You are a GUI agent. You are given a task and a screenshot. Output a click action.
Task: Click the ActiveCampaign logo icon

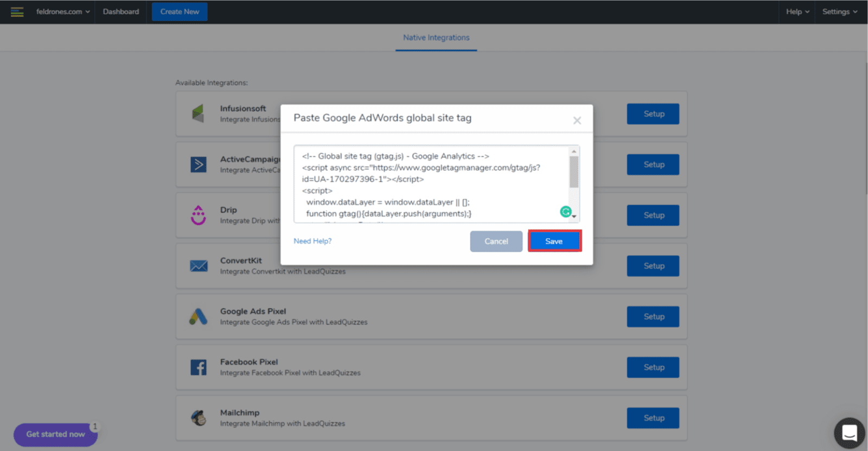coord(199,164)
